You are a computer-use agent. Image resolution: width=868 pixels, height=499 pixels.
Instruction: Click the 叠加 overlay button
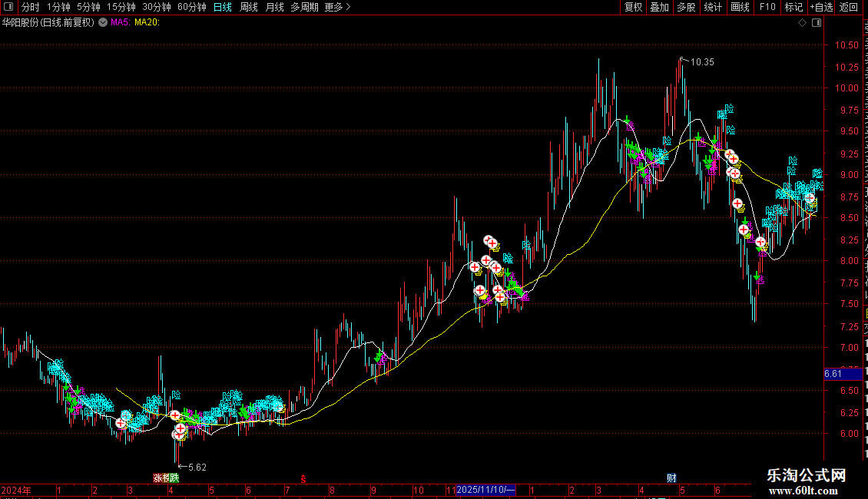coord(659,7)
